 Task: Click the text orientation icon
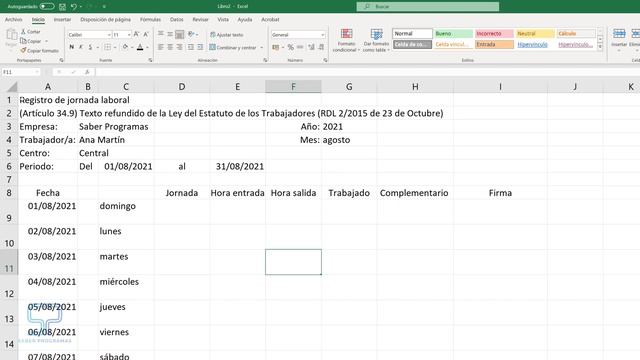click(191, 34)
